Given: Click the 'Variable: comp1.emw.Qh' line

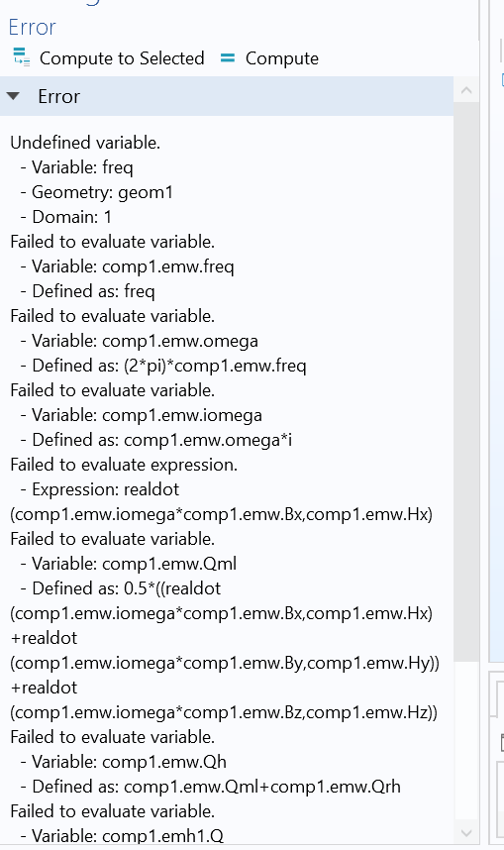Looking at the screenshot, I should (x=124, y=762).
